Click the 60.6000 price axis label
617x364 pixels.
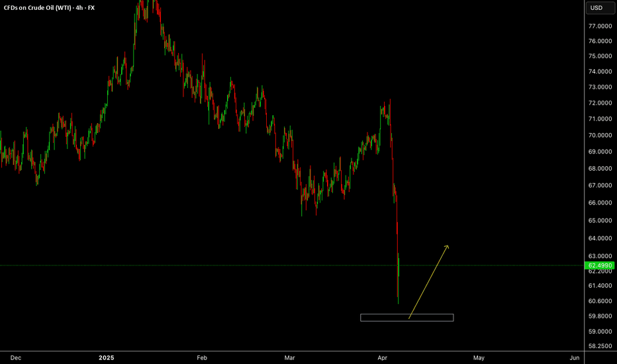coord(600,301)
